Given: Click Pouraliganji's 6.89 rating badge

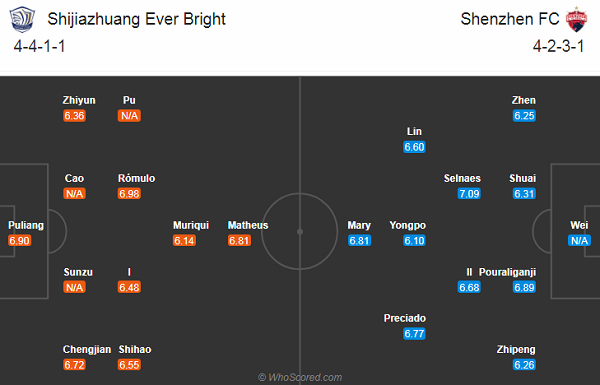Looking at the screenshot, I should [x=524, y=287].
